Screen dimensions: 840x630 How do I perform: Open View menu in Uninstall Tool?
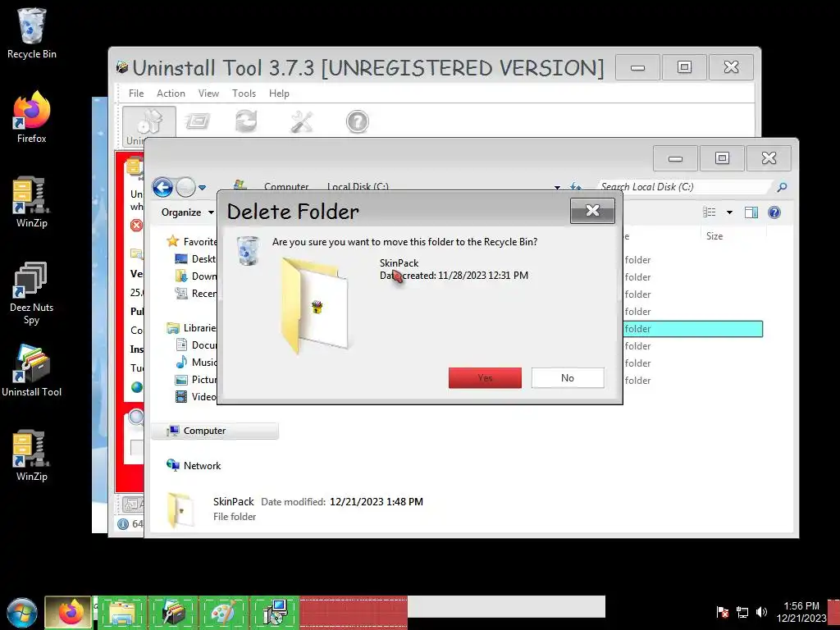click(x=208, y=94)
